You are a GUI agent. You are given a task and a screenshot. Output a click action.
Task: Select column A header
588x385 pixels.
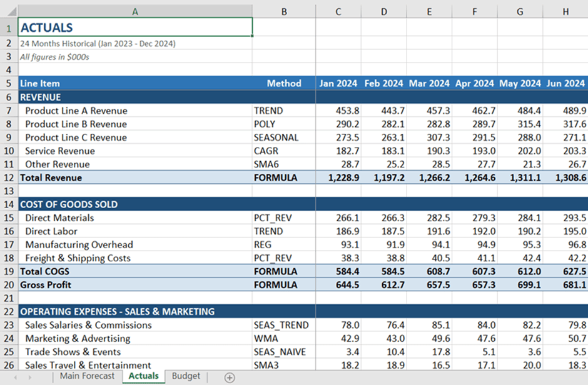[x=135, y=11]
